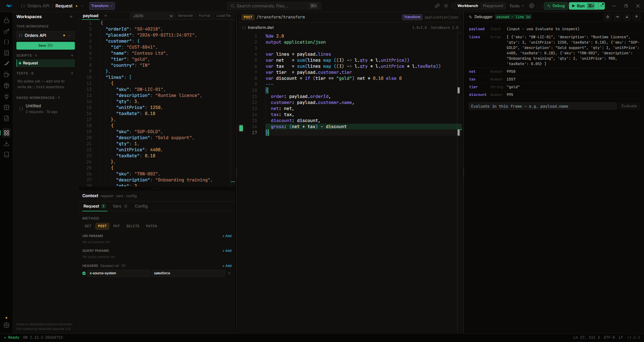This screenshot has width=644, height=342.
Task: Focus the search commands input
Action: 274,6
